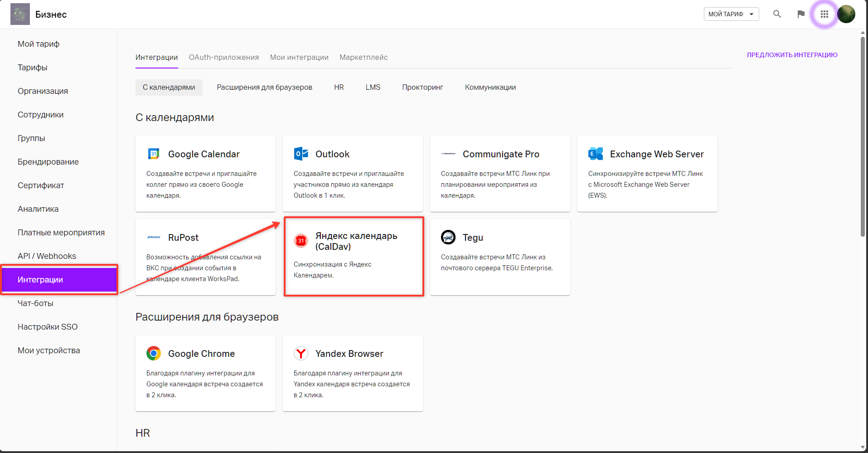Select the HR filter chip

tap(339, 88)
